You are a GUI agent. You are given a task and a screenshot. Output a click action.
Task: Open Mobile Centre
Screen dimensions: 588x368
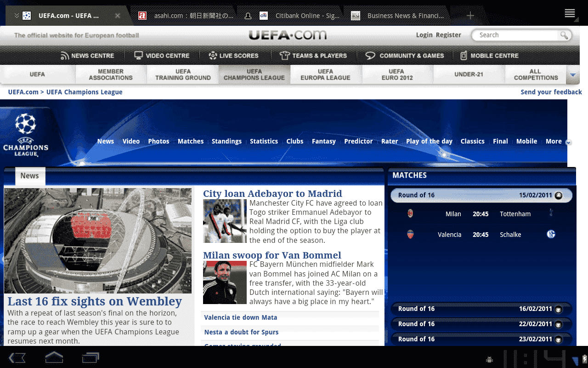(x=489, y=56)
